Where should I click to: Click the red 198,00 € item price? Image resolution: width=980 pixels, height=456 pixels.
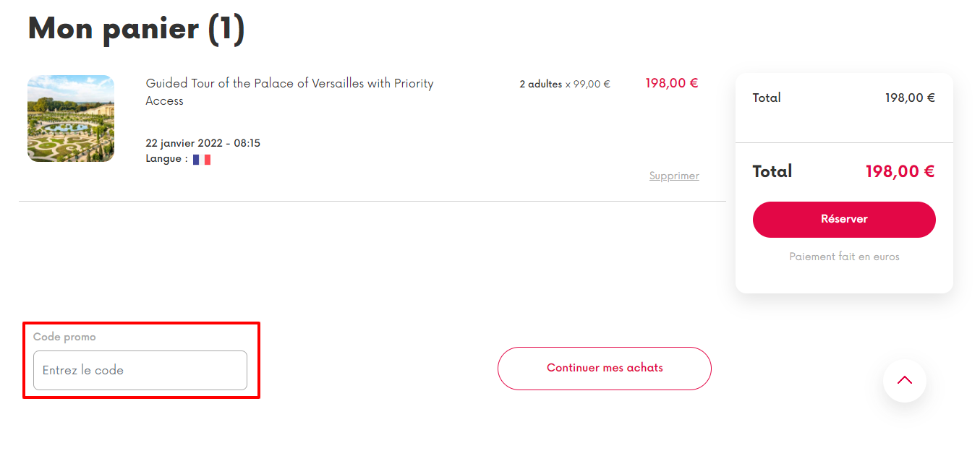tap(672, 83)
